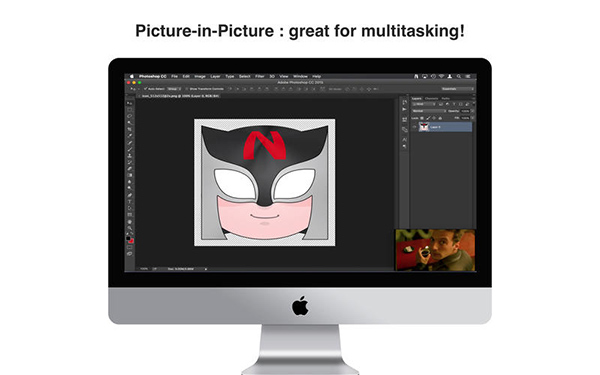Select the Gradient tool
This screenshot has width=600, height=375.
pyautogui.click(x=129, y=175)
